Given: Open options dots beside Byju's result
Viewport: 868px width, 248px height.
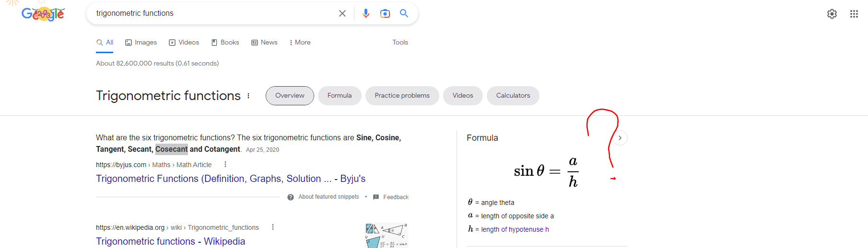Looking at the screenshot, I should coord(225,164).
